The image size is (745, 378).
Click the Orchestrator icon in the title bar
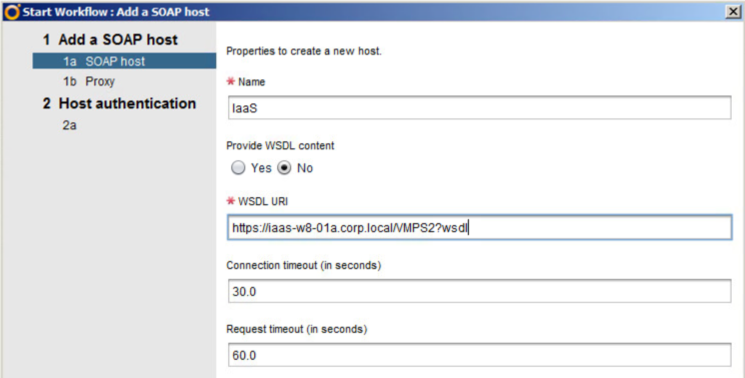click(x=12, y=12)
